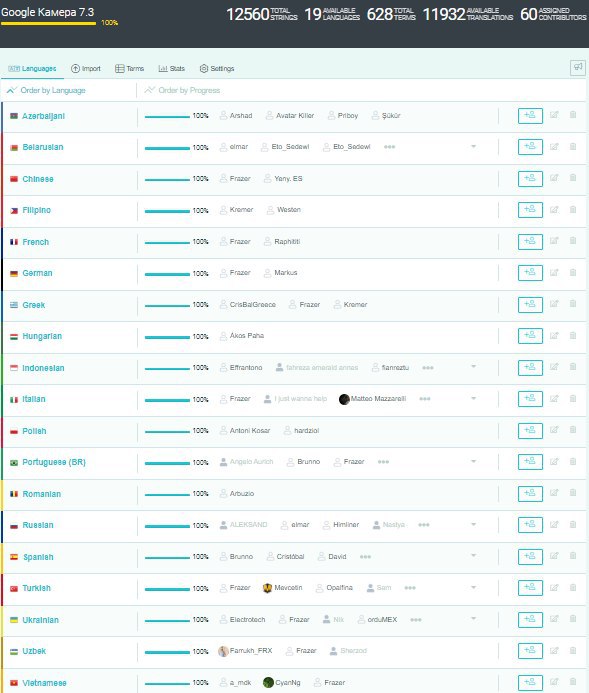The width and height of the screenshot is (589, 693).
Task: Select contributor CyanNg in Vietnamese row
Action: tap(282, 682)
